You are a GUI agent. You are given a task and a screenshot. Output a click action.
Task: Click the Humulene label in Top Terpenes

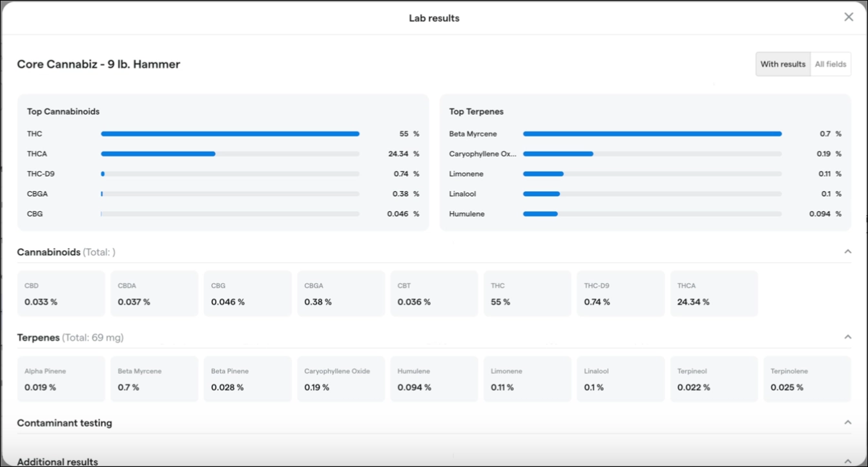(467, 214)
